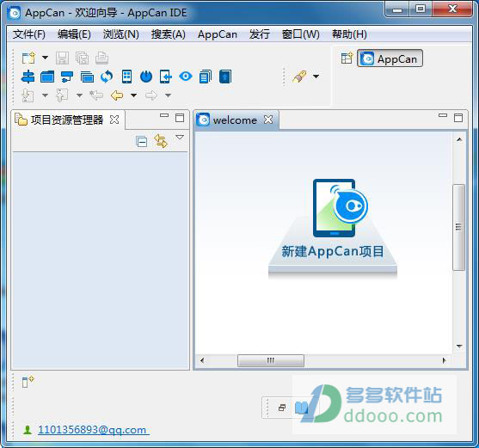Image resolution: width=479 pixels, height=448 pixels.
Task: Click horizontal scrollbar left arrow
Action: tap(202, 360)
